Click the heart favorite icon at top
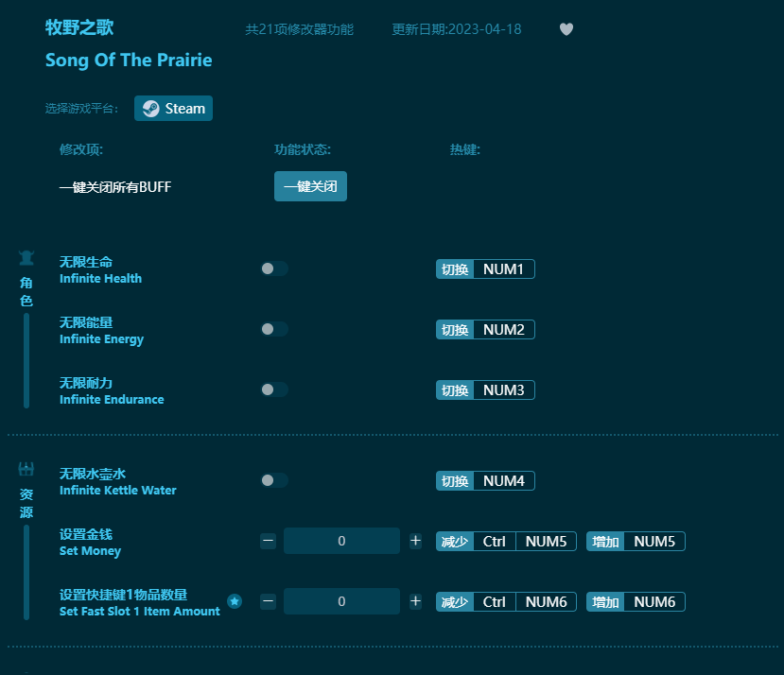This screenshot has width=784, height=675. pyautogui.click(x=566, y=29)
